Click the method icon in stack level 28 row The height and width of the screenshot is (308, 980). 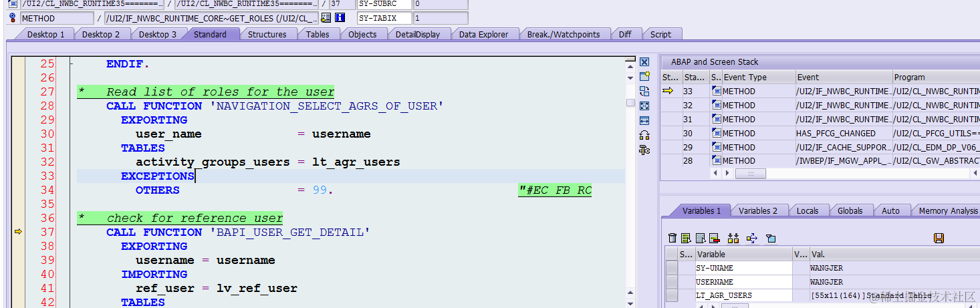tap(716, 160)
